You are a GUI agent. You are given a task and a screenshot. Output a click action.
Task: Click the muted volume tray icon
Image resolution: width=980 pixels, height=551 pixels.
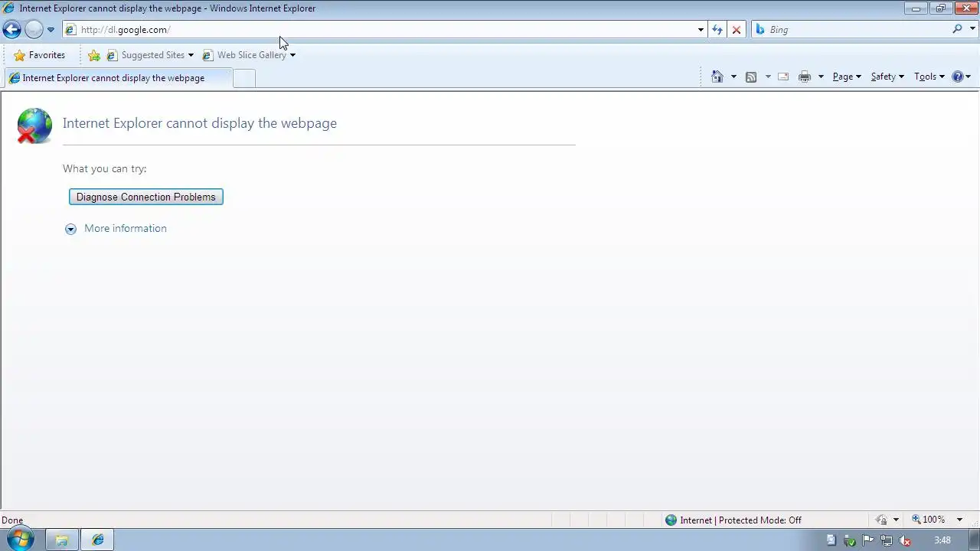[x=906, y=540]
